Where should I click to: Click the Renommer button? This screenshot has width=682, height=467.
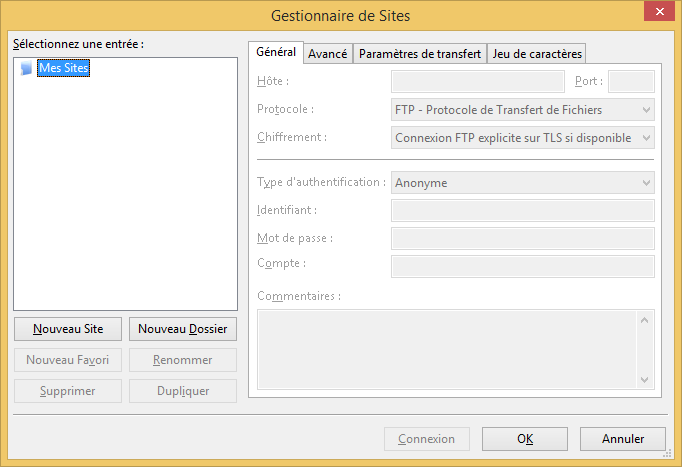coord(183,360)
